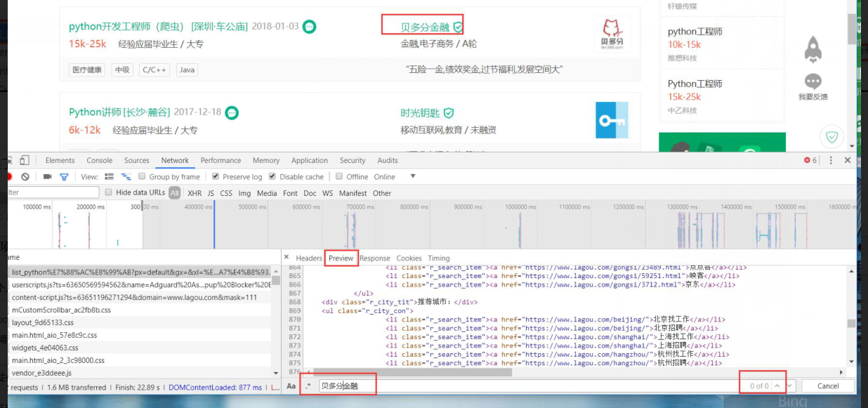This screenshot has width=868, height=408.
Task: Open the Cookies tab of the request
Action: coord(409,258)
